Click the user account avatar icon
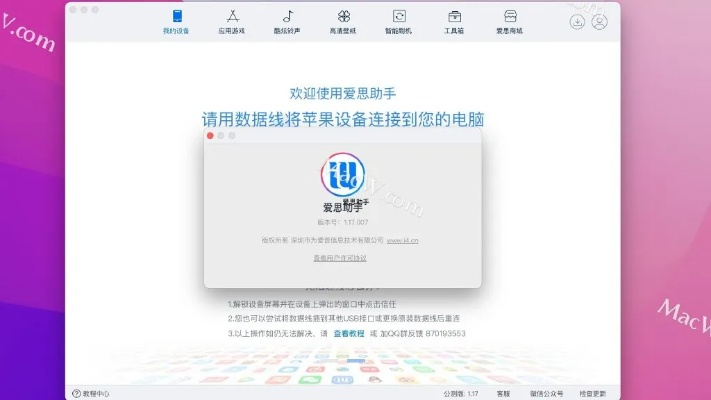The width and height of the screenshot is (711, 400). coord(599,22)
